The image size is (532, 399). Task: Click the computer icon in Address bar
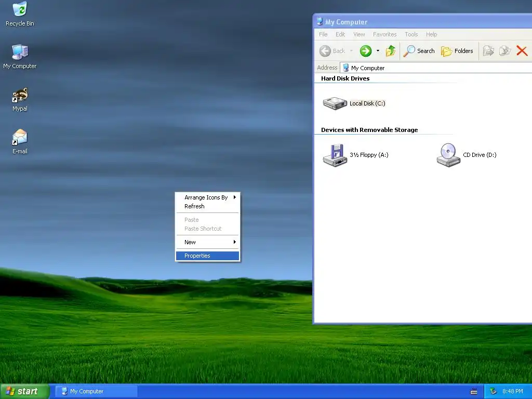coord(345,68)
